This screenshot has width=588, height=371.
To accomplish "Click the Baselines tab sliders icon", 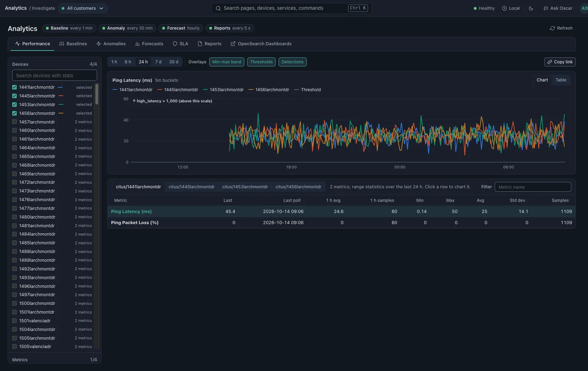I will [62, 44].
